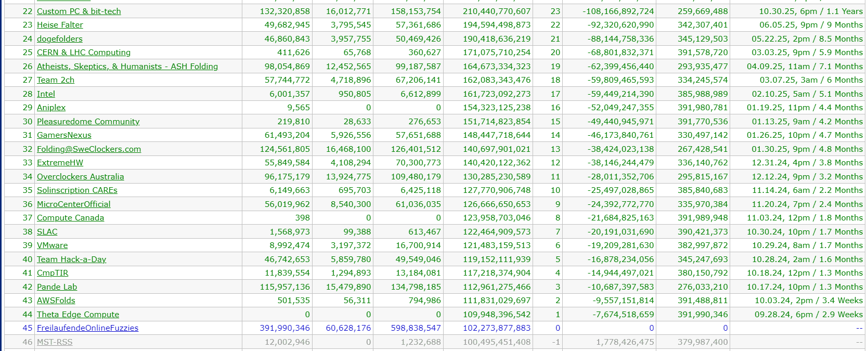Image resolution: width=868 pixels, height=351 pixels.
Task: Select the Theta Edge Compute total 109,948,396,542
Action: [x=497, y=314]
